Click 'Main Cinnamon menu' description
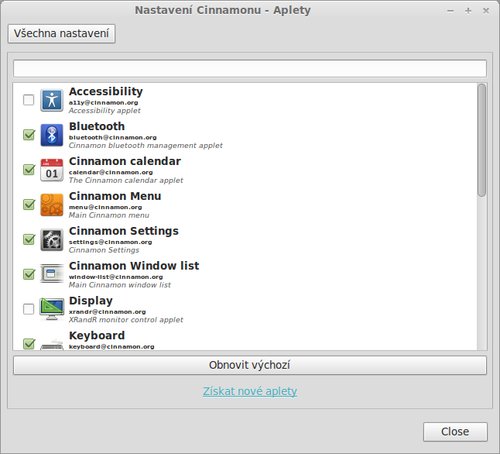The width and height of the screenshot is (500, 454). tap(109, 215)
